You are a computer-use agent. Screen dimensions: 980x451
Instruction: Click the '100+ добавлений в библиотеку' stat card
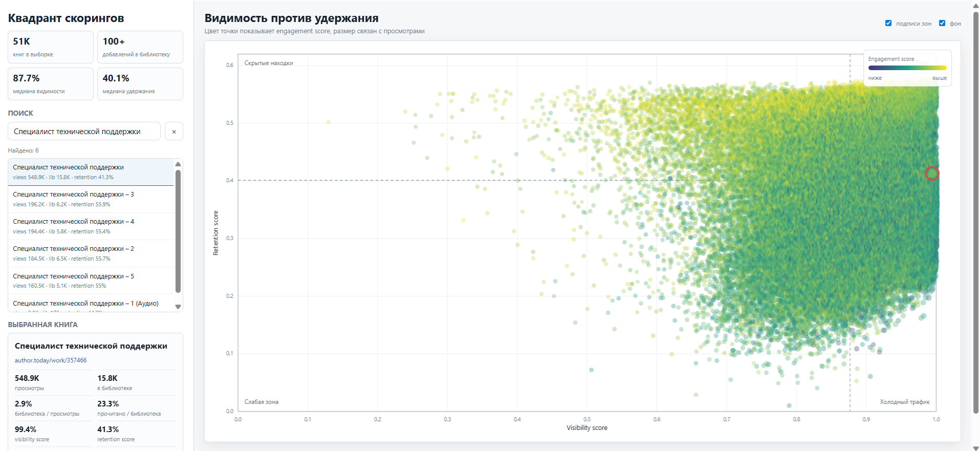pos(140,47)
